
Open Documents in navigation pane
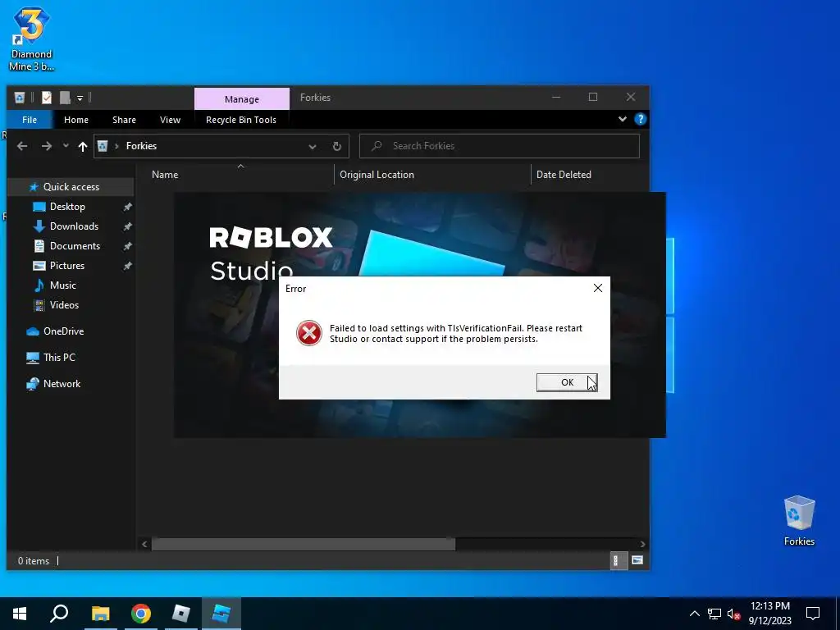point(75,246)
